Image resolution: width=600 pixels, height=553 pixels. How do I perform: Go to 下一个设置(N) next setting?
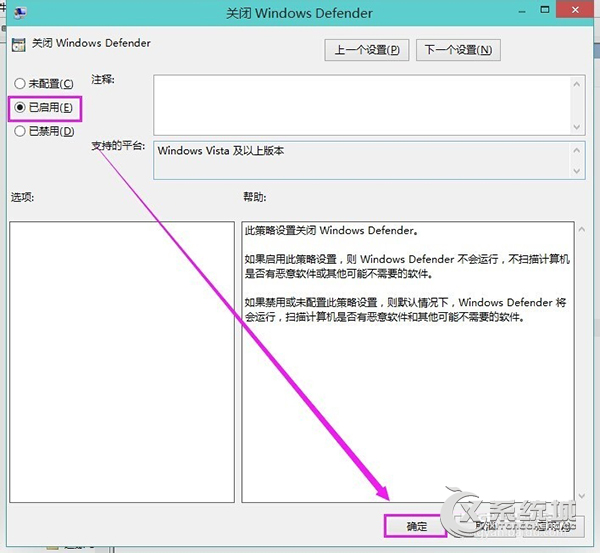tap(458, 50)
